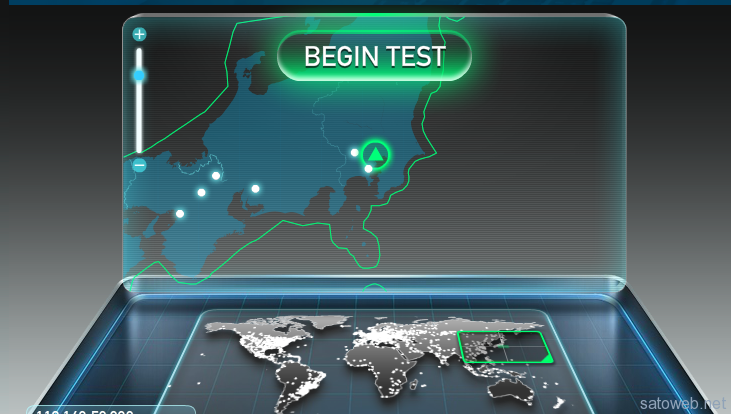Click the BEGIN TEST button

click(x=374, y=56)
